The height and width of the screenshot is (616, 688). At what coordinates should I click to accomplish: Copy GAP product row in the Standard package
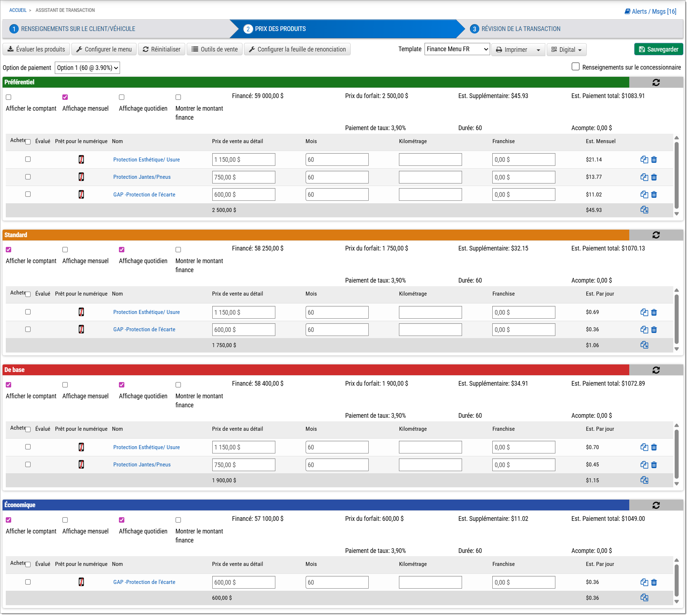tap(644, 330)
